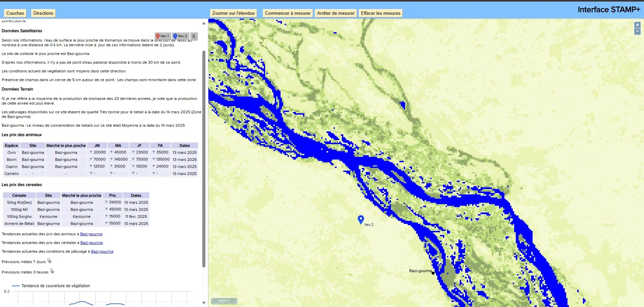Open the Couches tab

pos(15,13)
